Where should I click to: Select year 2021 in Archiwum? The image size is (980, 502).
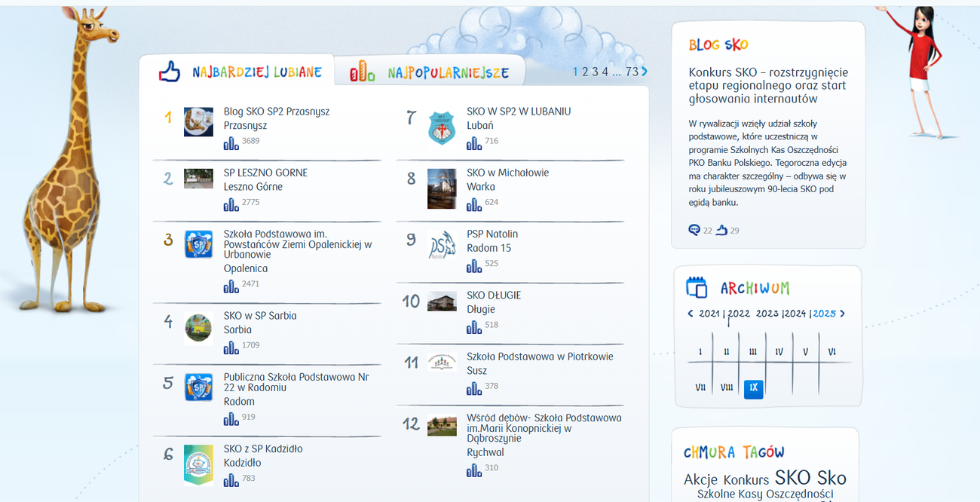click(709, 314)
